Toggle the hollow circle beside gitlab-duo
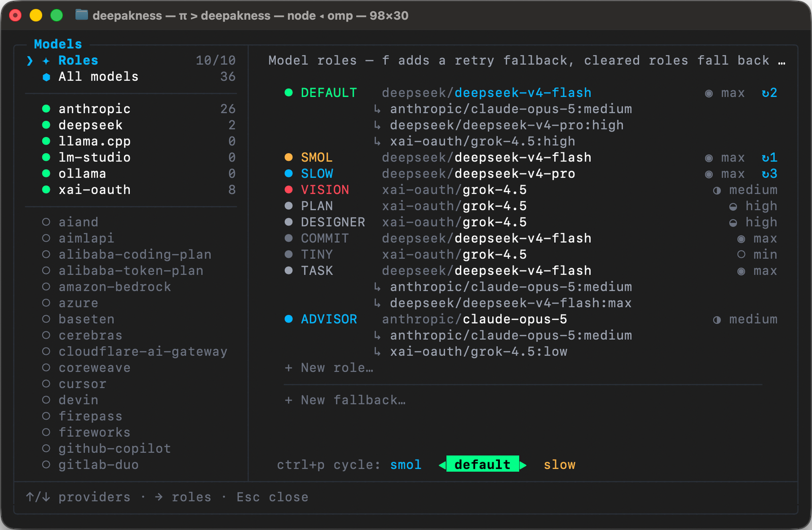The width and height of the screenshot is (812, 530). pyautogui.click(x=46, y=465)
